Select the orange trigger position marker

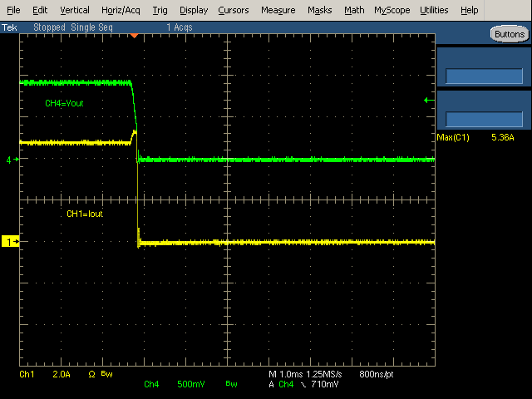135,37
